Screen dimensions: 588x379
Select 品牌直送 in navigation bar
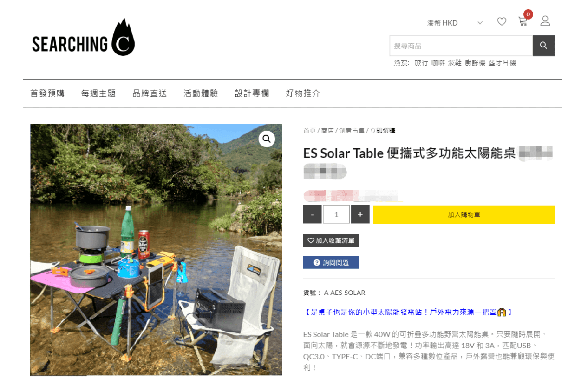(x=150, y=93)
